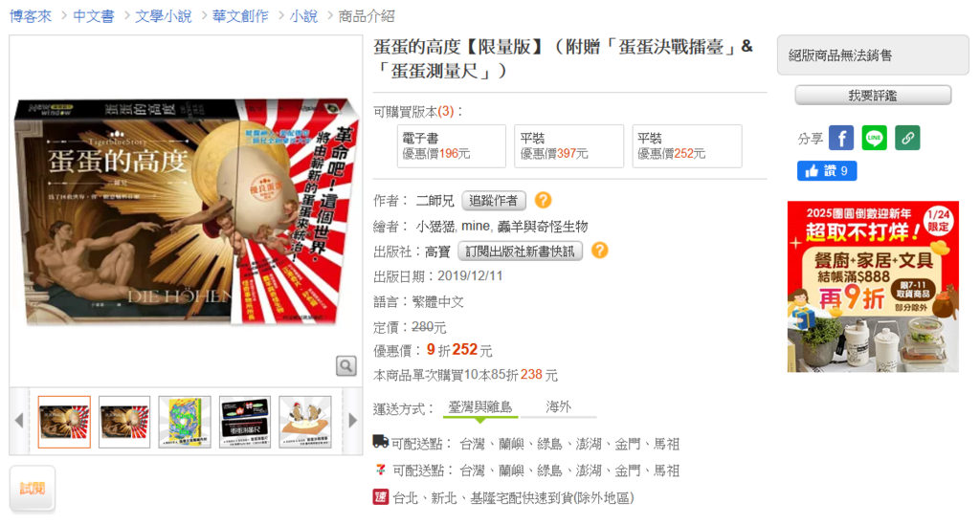Click 我要評鑑 button
980x525 pixels.
tap(873, 96)
